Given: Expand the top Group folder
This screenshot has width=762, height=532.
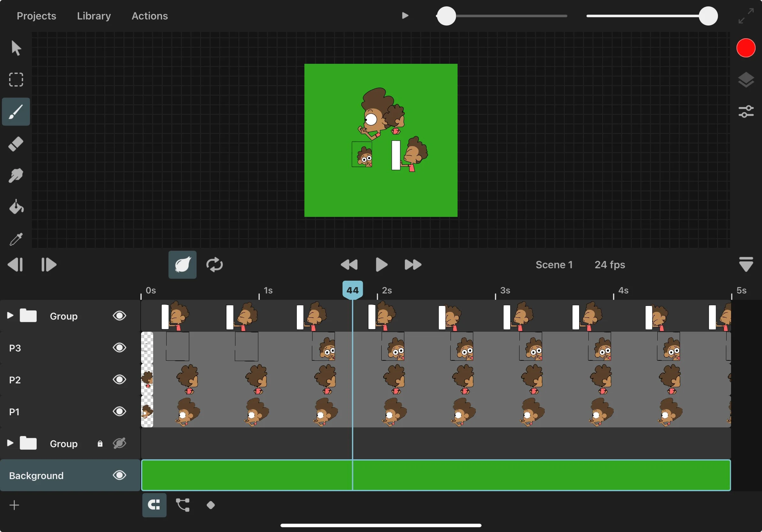Looking at the screenshot, I should point(10,315).
